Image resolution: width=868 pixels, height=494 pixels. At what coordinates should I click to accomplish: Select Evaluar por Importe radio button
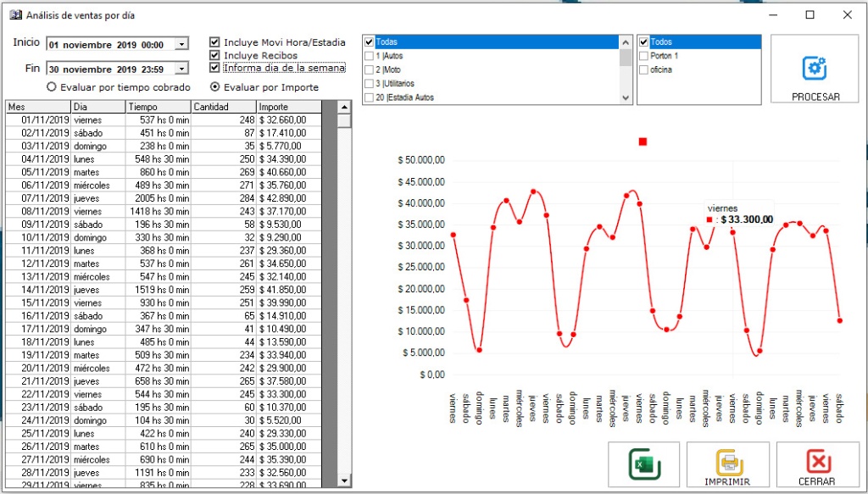coord(215,86)
